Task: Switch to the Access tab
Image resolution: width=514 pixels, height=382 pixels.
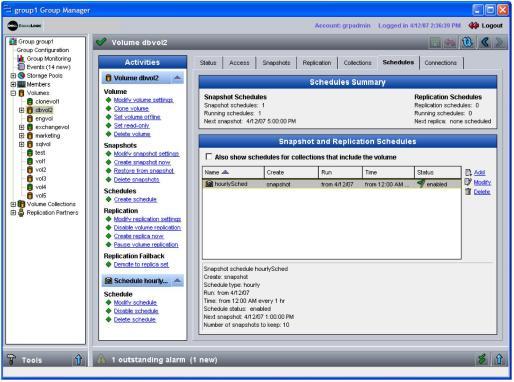Action: coord(239,63)
